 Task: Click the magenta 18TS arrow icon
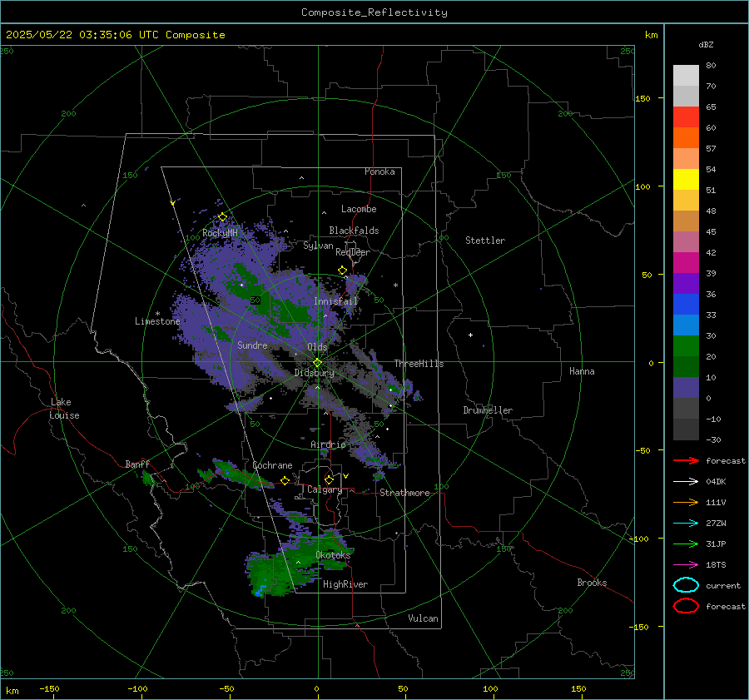point(686,565)
